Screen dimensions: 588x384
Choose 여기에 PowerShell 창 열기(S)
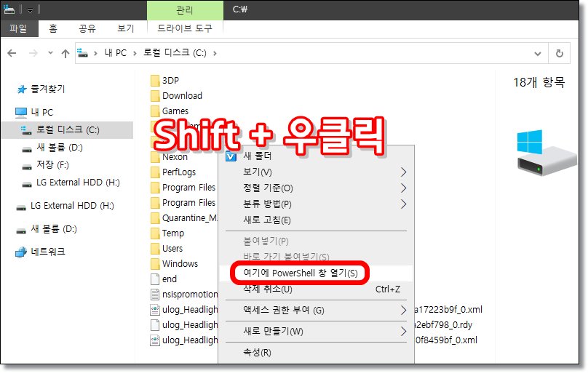tap(316, 273)
